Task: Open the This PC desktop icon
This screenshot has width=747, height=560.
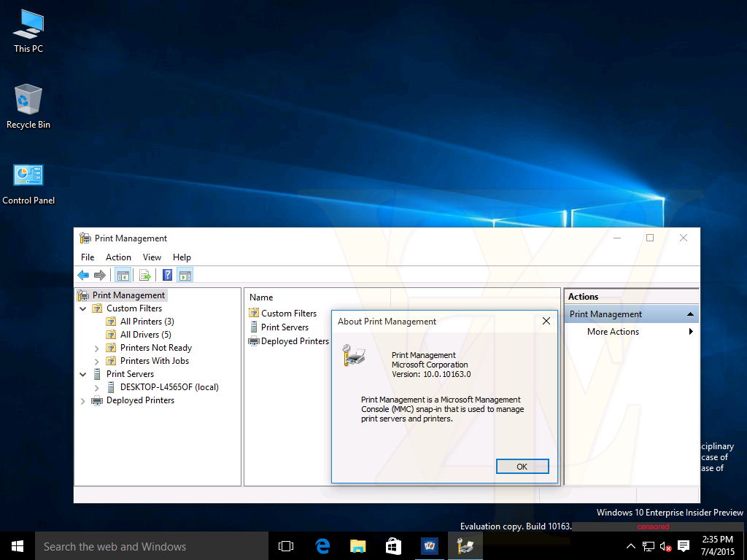Action: coord(28,31)
